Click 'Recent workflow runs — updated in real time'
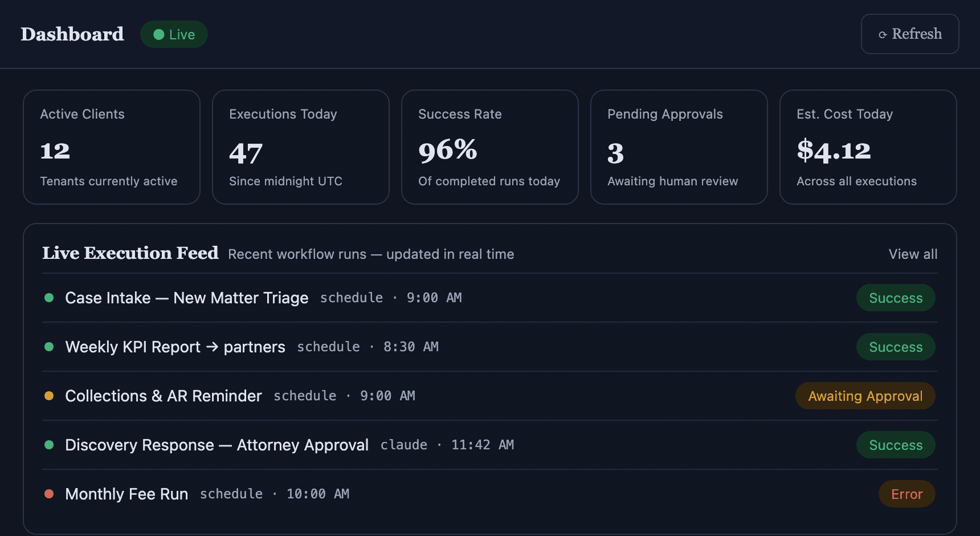 pos(371,254)
